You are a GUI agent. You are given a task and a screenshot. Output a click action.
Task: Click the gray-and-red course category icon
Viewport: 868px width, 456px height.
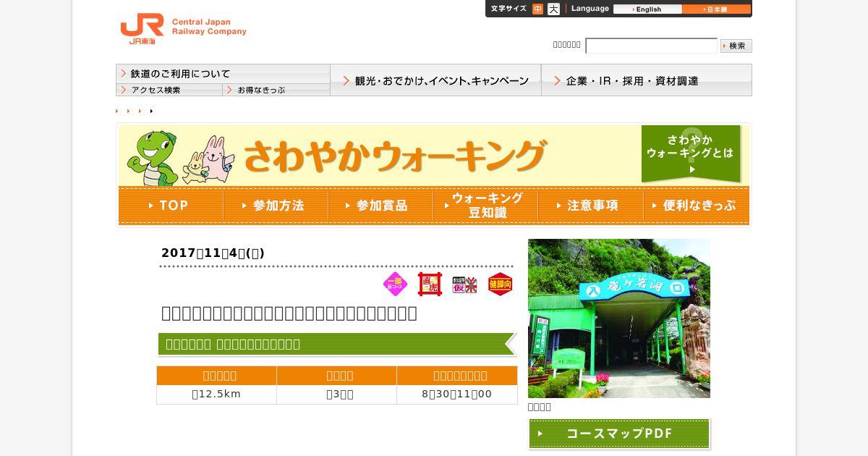click(465, 284)
